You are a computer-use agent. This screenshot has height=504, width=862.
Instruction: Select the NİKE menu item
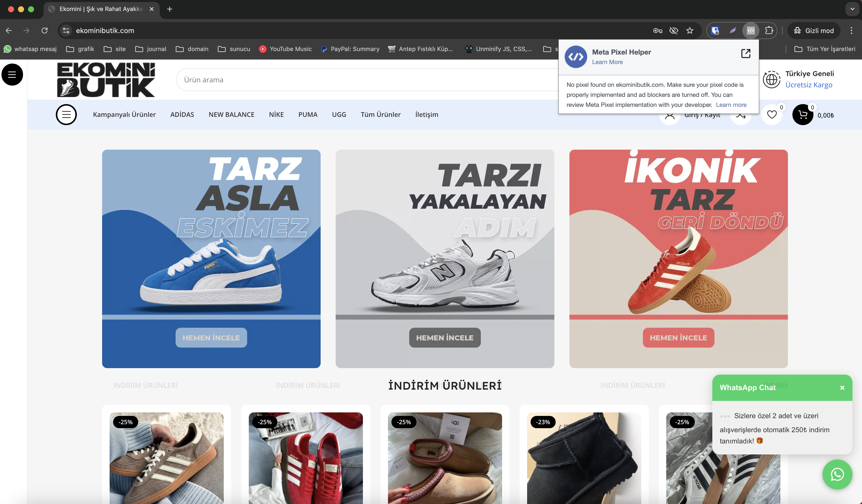tap(276, 115)
